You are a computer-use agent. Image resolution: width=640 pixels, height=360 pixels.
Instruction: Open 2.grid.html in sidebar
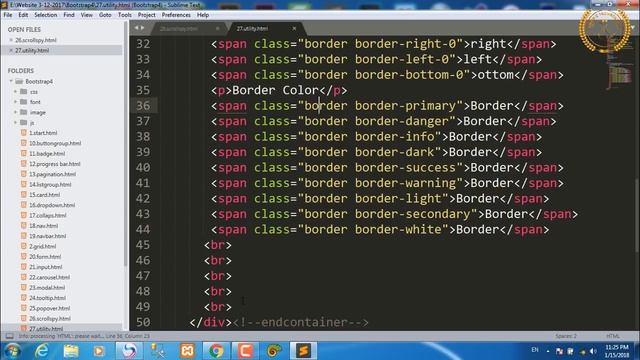pos(42,246)
